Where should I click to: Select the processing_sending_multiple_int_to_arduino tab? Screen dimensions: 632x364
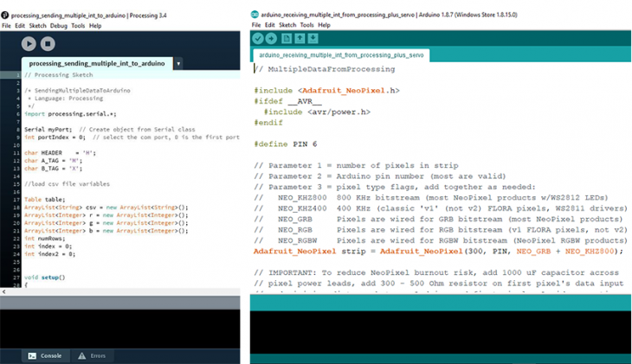97,63
